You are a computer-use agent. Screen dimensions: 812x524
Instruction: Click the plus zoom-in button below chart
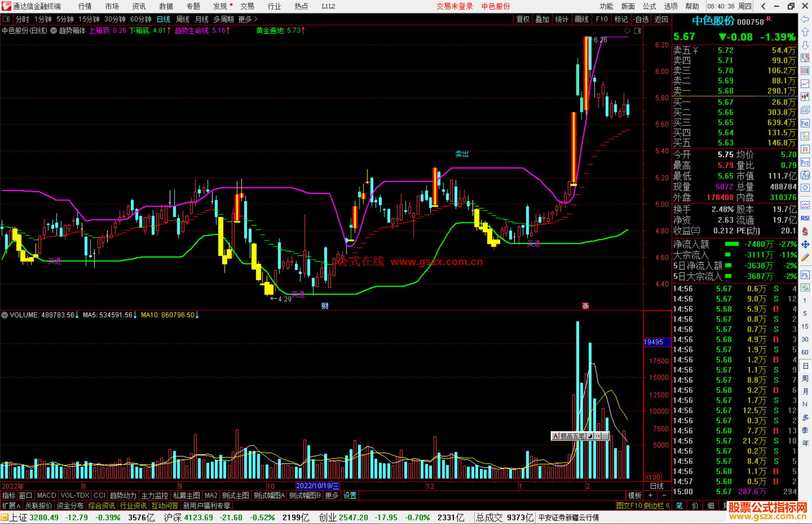click(x=650, y=495)
